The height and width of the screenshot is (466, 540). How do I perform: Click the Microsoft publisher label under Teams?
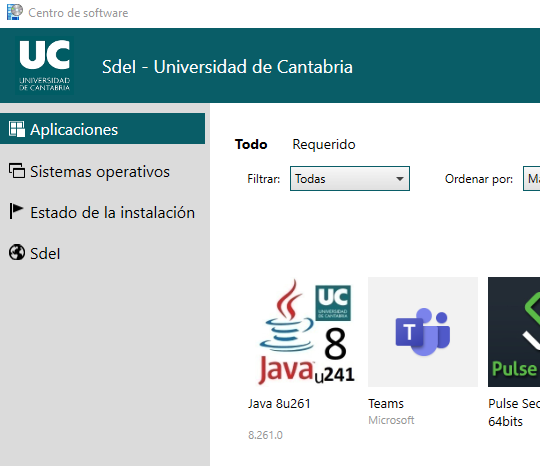coord(391,420)
